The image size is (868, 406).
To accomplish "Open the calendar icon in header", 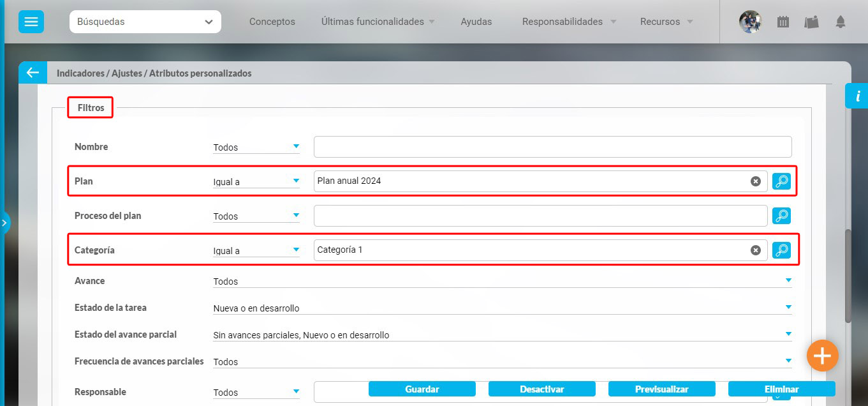I will pyautogui.click(x=783, y=22).
